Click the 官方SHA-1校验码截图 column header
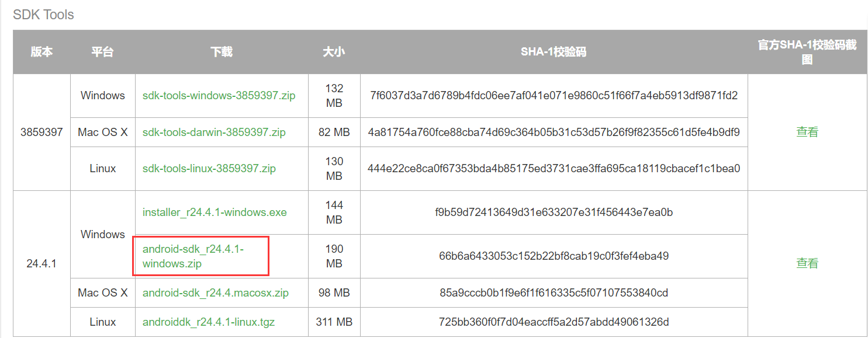Image resolution: width=868 pixels, height=338 pixels. tap(807, 52)
